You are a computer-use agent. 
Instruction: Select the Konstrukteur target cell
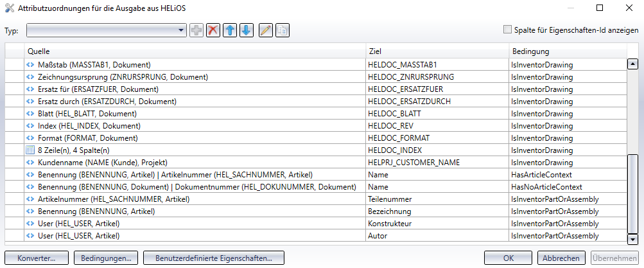(437, 224)
